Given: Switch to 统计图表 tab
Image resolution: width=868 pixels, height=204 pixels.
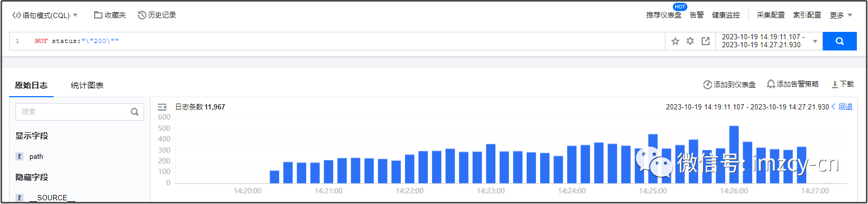Looking at the screenshot, I should tap(87, 86).
